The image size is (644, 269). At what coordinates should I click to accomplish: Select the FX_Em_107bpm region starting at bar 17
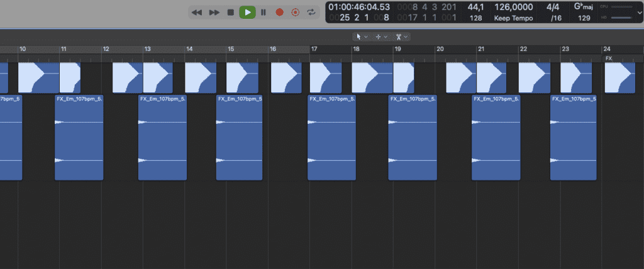pyautogui.click(x=332, y=138)
